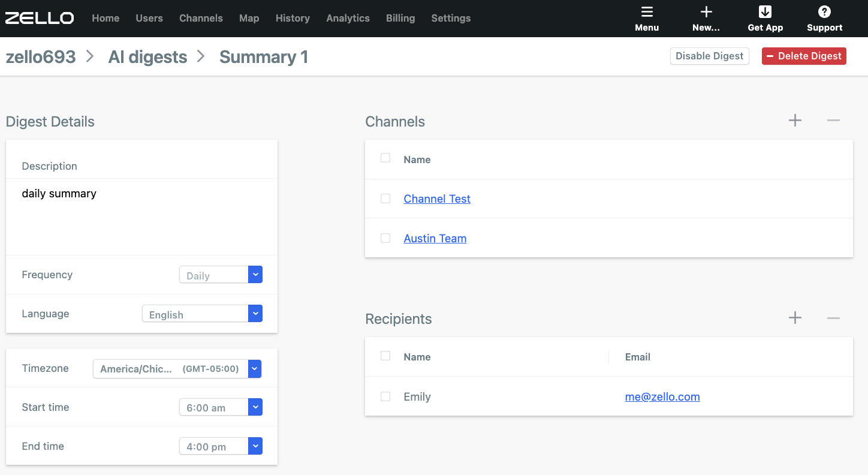This screenshot has height=475, width=868.
Task: Toggle the select-all Channels checkbox
Action: 385,158
